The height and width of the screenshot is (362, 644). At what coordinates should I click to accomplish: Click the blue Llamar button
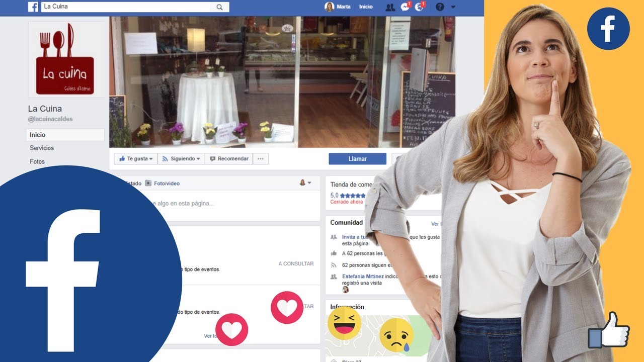pos(358,159)
